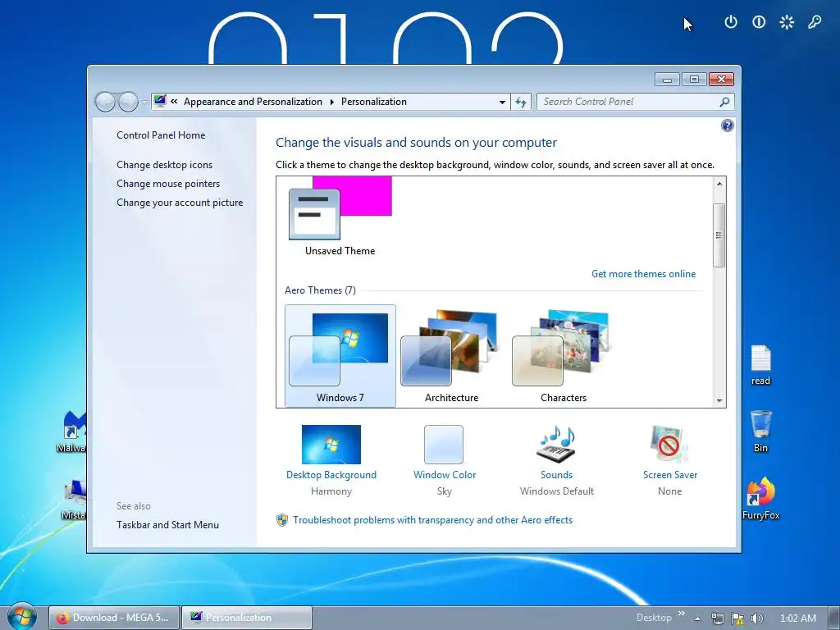
Task: Select the Characters theme
Action: [x=563, y=356]
